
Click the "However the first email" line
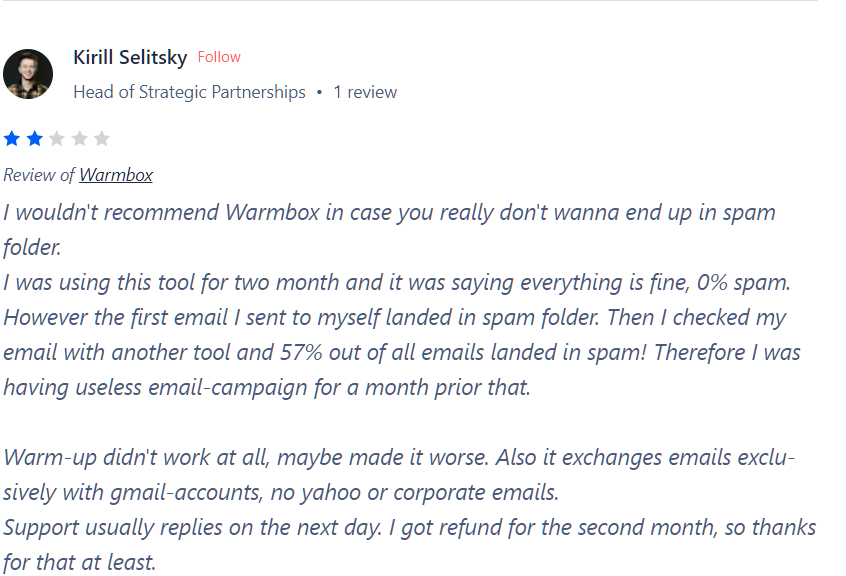(x=200, y=318)
